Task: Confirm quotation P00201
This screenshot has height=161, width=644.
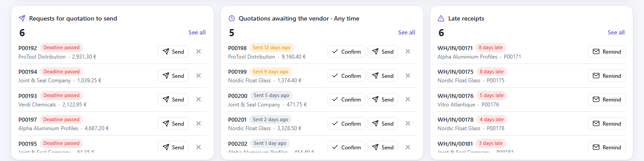Action: pos(346,123)
